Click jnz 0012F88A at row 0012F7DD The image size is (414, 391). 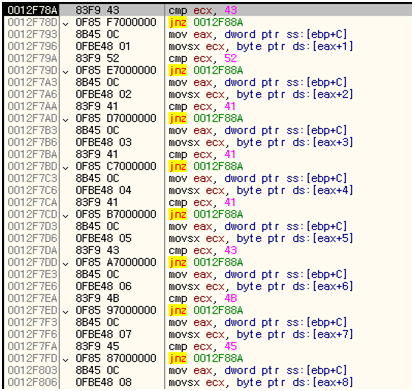click(x=206, y=262)
